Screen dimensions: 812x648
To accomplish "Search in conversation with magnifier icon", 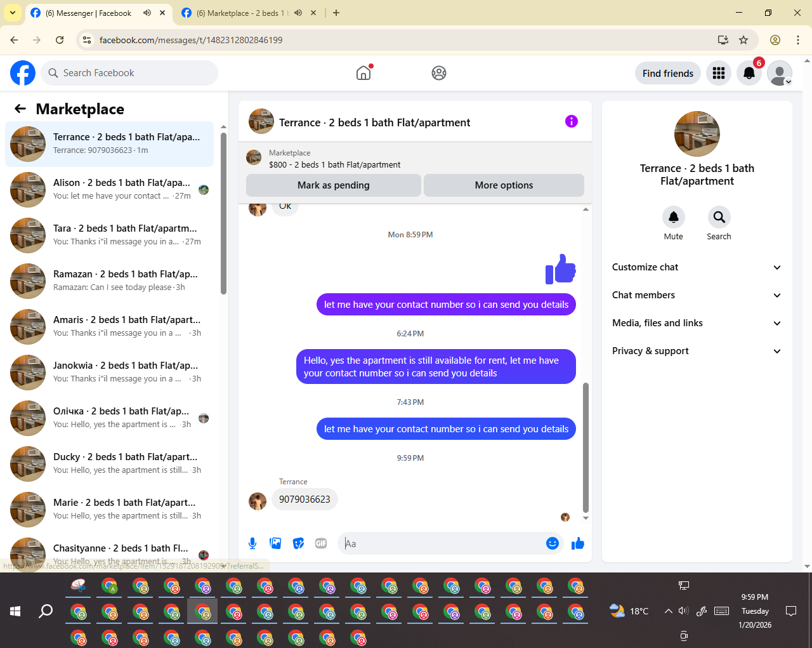I will (719, 217).
